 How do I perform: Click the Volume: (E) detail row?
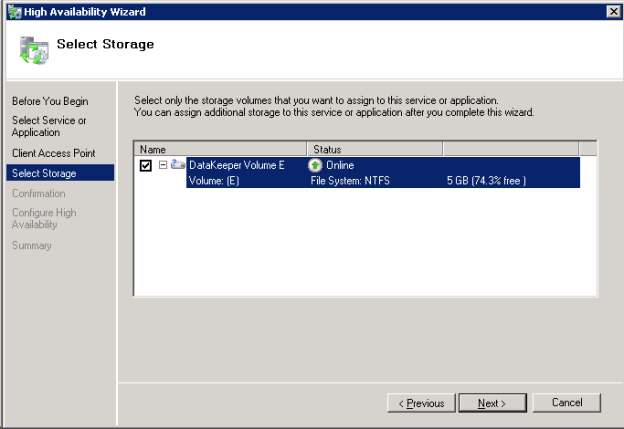tap(216, 181)
